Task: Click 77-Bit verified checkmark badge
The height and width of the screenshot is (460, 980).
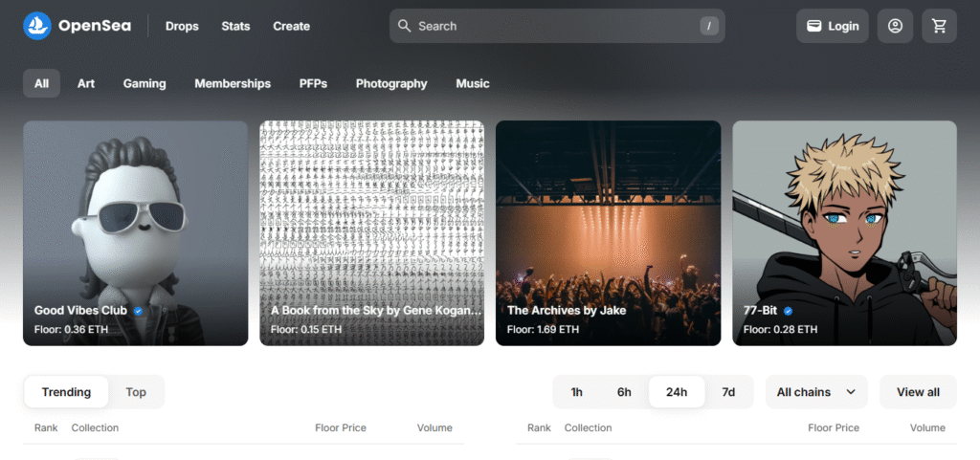Action: pos(789,310)
